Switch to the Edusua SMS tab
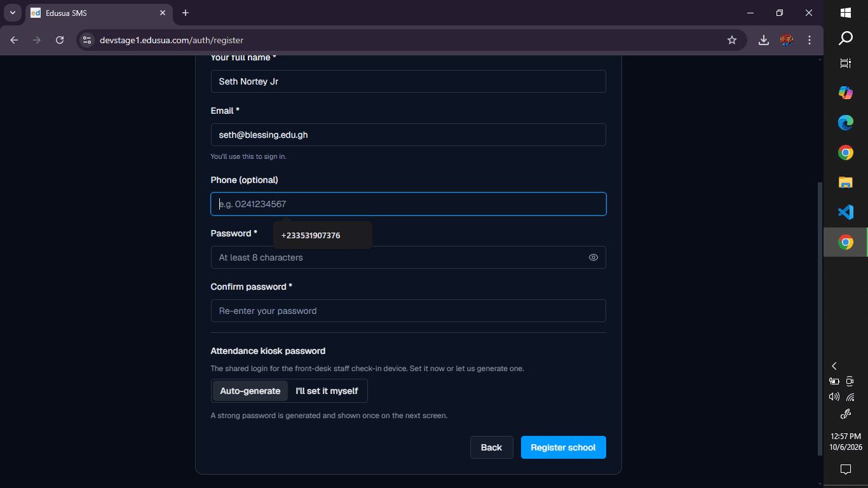The height and width of the screenshot is (488, 868). coord(98,13)
